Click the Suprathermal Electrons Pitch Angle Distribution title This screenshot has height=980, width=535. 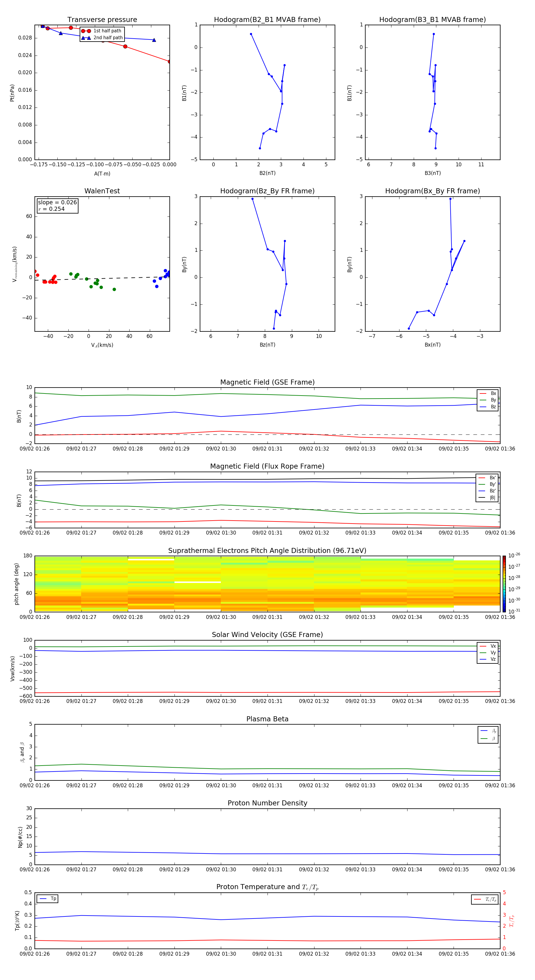pyautogui.click(x=267, y=551)
